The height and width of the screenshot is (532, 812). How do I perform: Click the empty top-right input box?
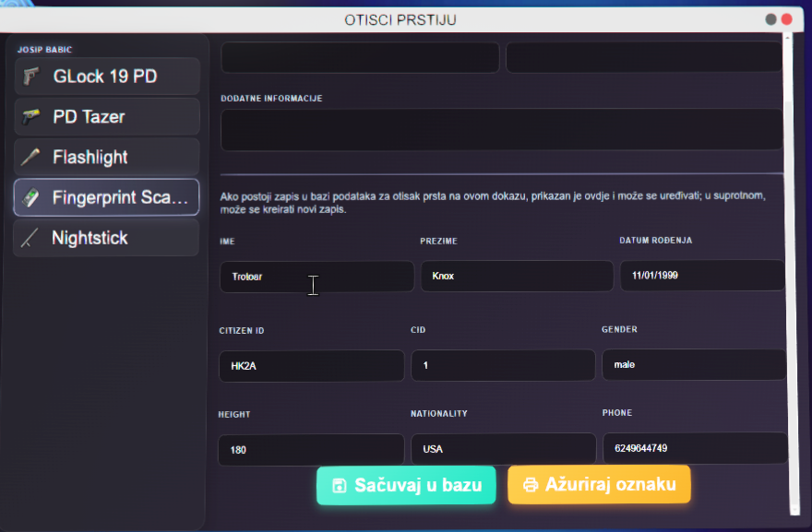[x=644, y=57]
